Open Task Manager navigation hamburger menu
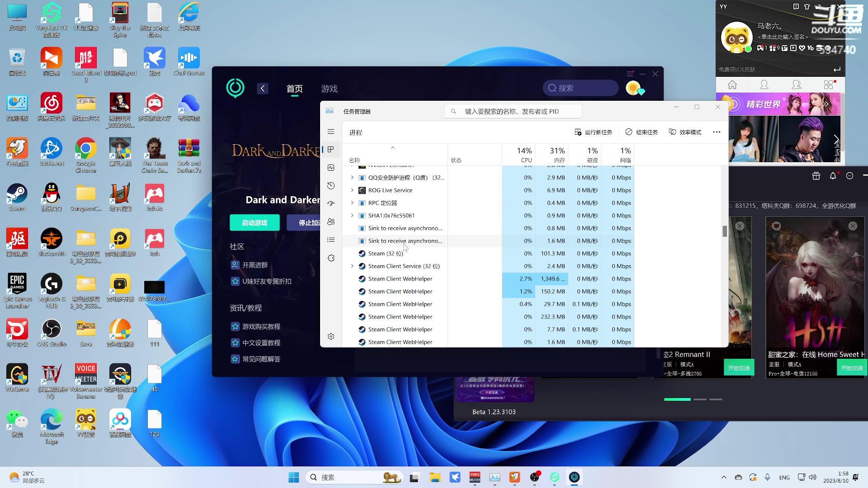The height and width of the screenshot is (488, 868). tap(331, 132)
